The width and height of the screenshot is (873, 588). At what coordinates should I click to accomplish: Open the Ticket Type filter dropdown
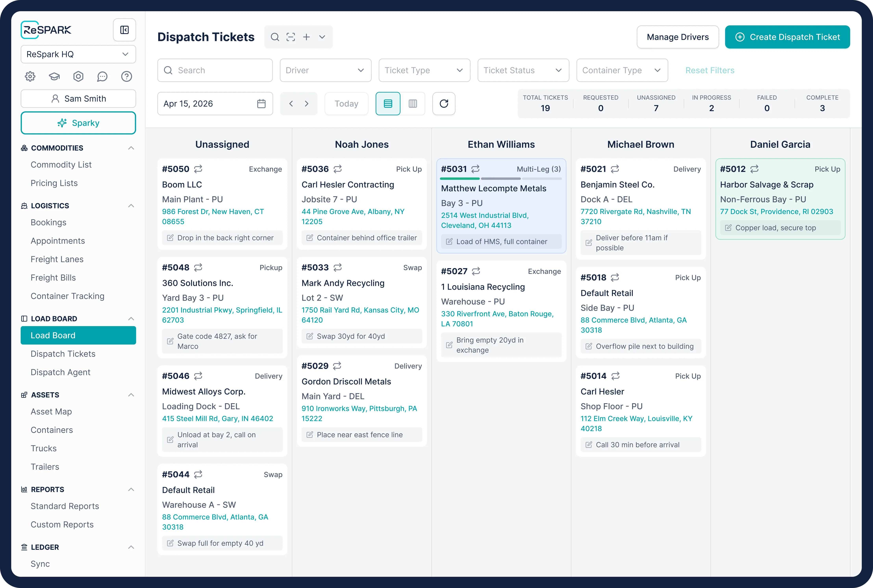424,70
